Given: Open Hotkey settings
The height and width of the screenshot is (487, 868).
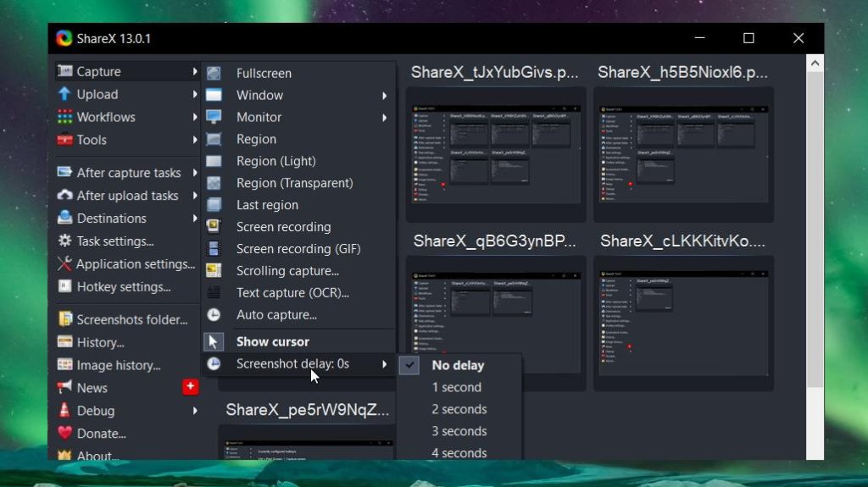Looking at the screenshot, I should pyautogui.click(x=123, y=287).
